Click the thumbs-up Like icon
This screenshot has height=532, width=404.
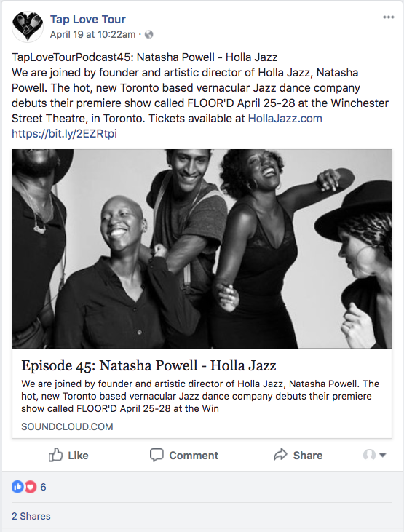click(55, 455)
